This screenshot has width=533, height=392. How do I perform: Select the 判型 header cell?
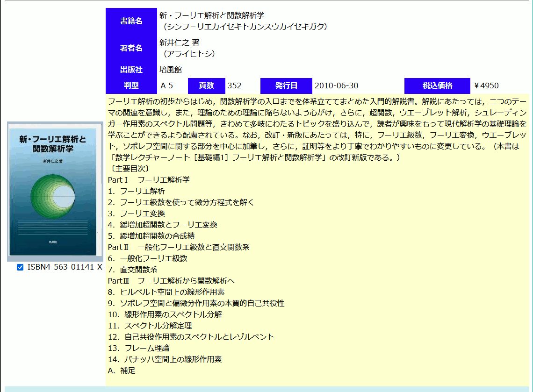tap(131, 86)
